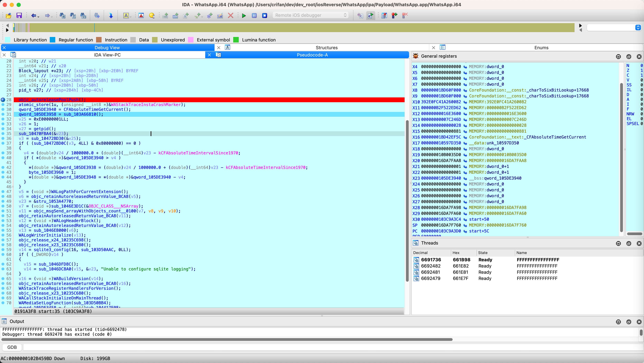Toggle breakpoint dot on line 47
This screenshot has height=363, width=644.
(x=3, y=192)
